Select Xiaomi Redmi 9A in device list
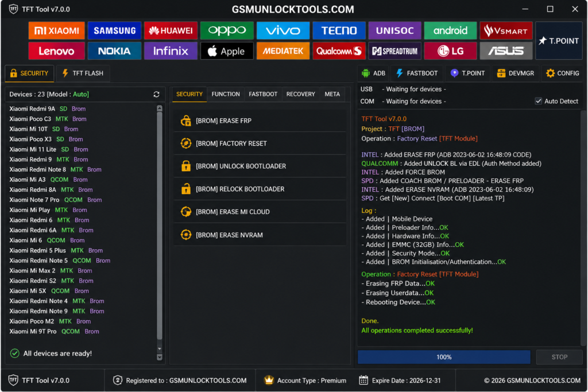 (x=48, y=108)
